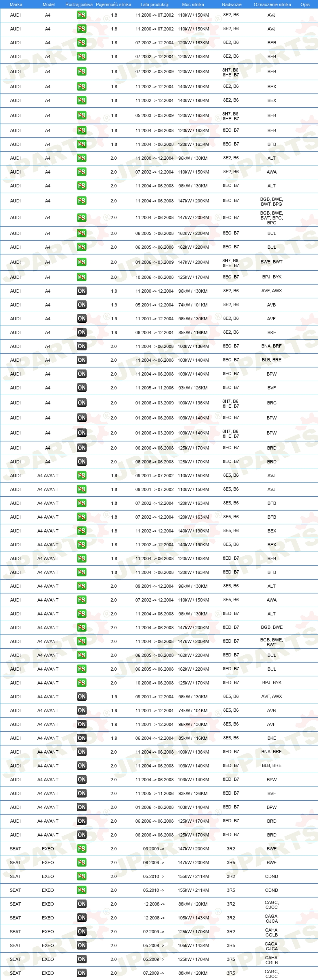Screen dimensions: 318x980
Task: Click the '02.2009 ->' date in Seat Exeo row
Action: [x=154, y=932]
